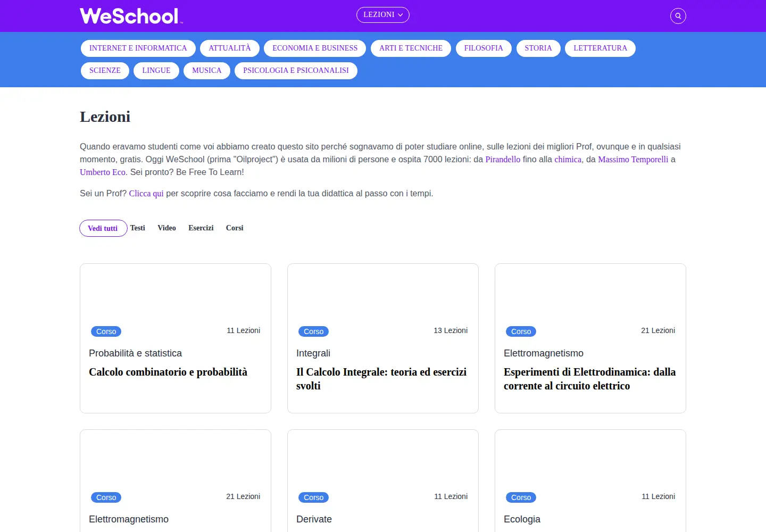766x532 pixels.
Task: Filter lessons by Video
Action: tap(166, 228)
